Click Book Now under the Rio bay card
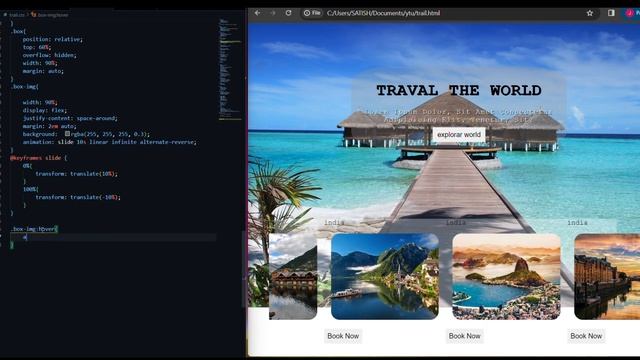 (464, 336)
